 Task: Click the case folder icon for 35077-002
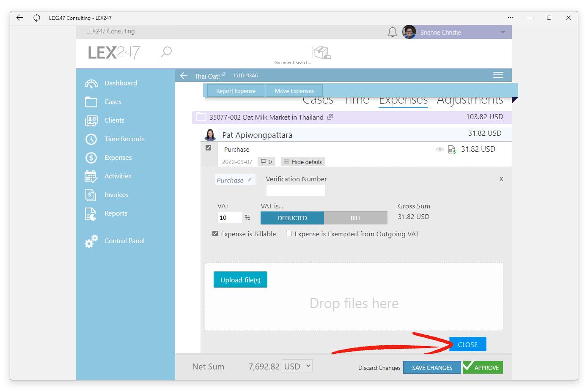click(201, 117)
